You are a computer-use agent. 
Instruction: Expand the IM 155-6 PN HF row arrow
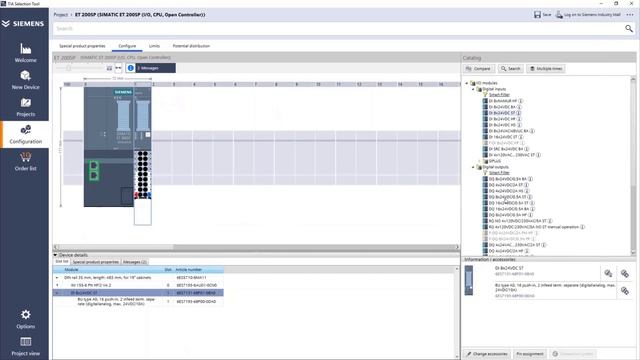[57, 285]
